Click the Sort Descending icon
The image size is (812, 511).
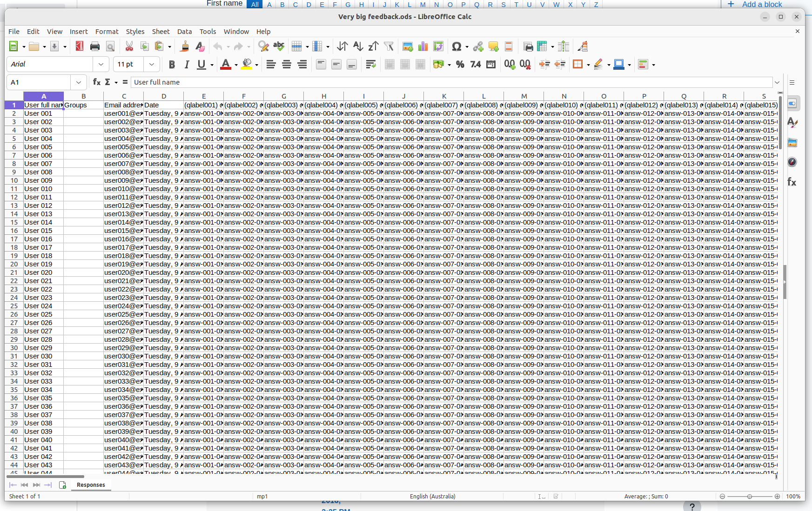[373, 46]
